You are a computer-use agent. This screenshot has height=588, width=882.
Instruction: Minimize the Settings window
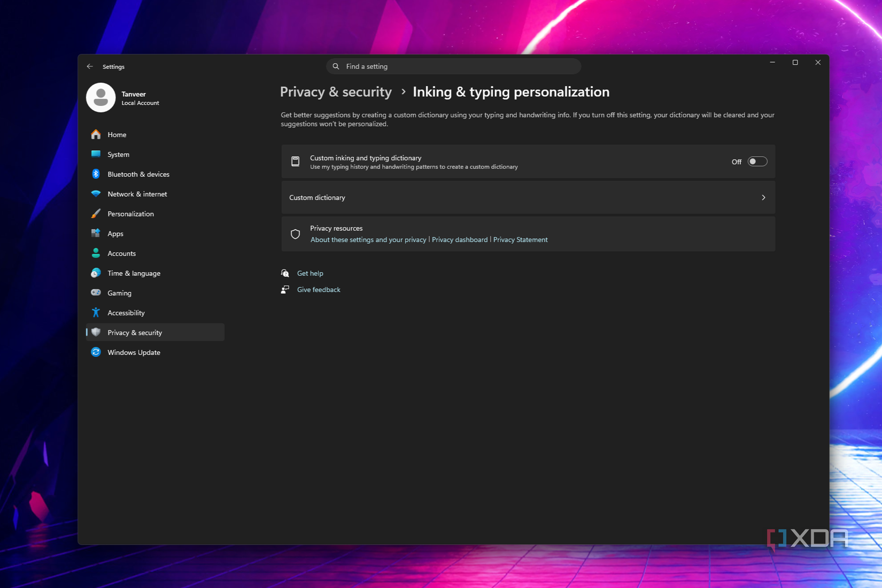click(772, 63)
